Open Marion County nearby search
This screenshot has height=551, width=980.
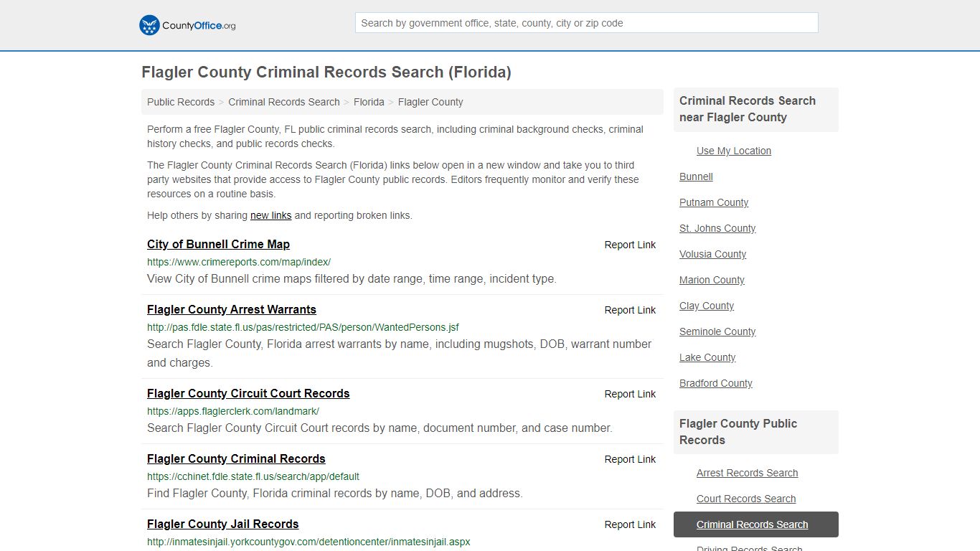pyautogui.click(x=712, y=280)
